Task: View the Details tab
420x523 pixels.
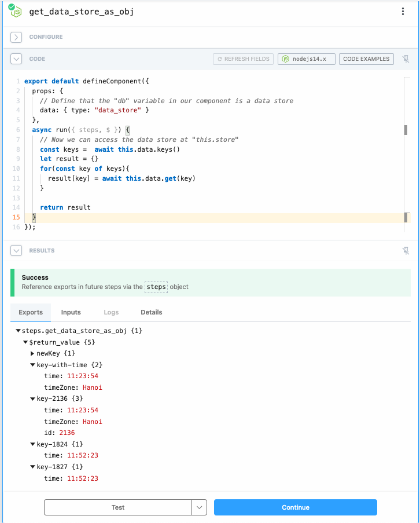Action: pos(151,312)
